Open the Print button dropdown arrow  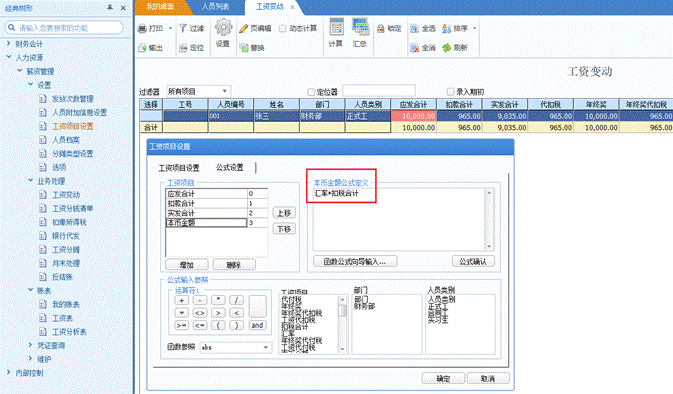click(170, 28)
